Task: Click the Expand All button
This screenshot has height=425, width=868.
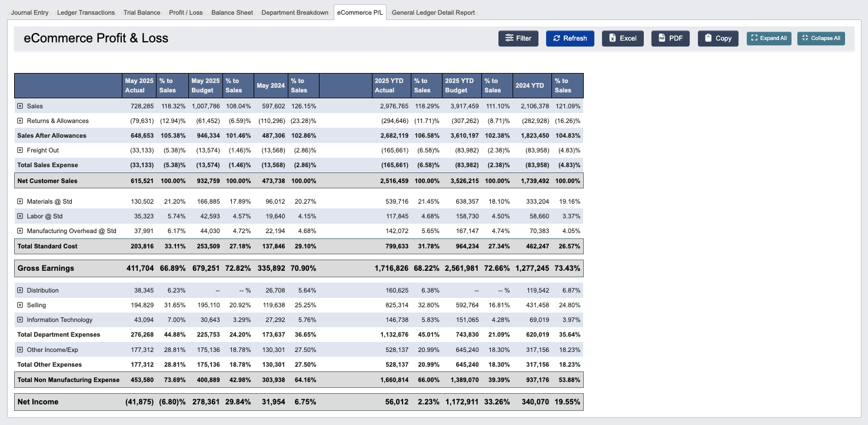Action: (769, 38)
